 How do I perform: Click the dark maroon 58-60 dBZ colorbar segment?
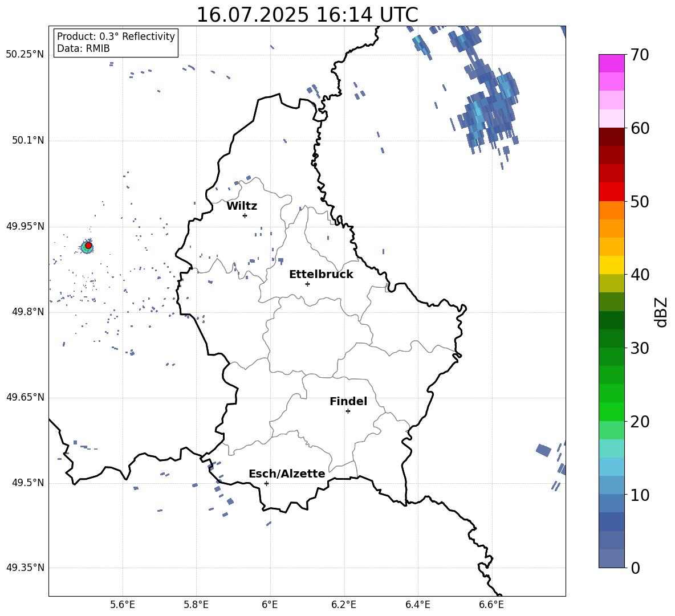(611, 137)
